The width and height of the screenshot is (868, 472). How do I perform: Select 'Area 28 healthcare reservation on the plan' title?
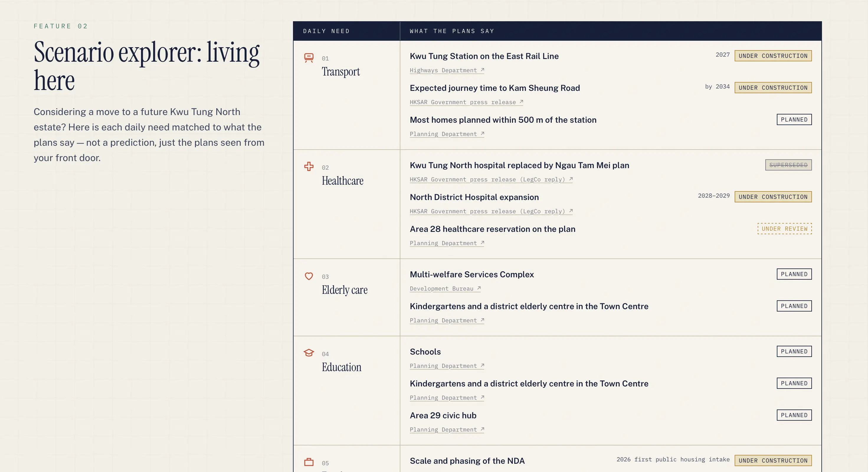coord(492,229)
